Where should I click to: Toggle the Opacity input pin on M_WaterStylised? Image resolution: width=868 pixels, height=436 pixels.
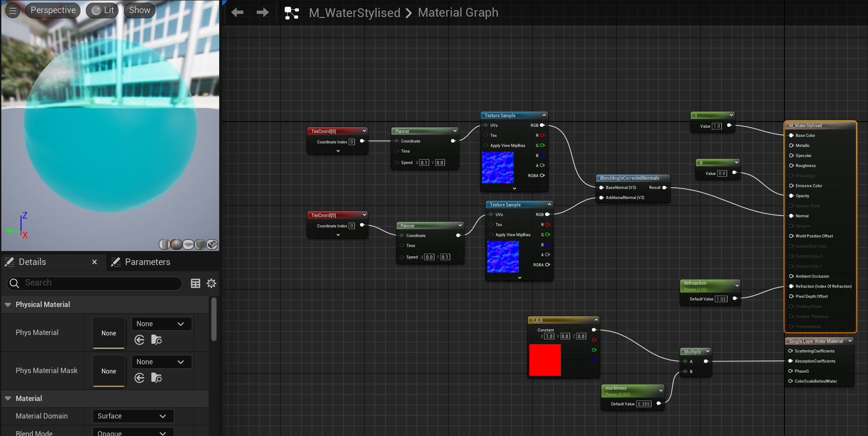tap(791, 196)
